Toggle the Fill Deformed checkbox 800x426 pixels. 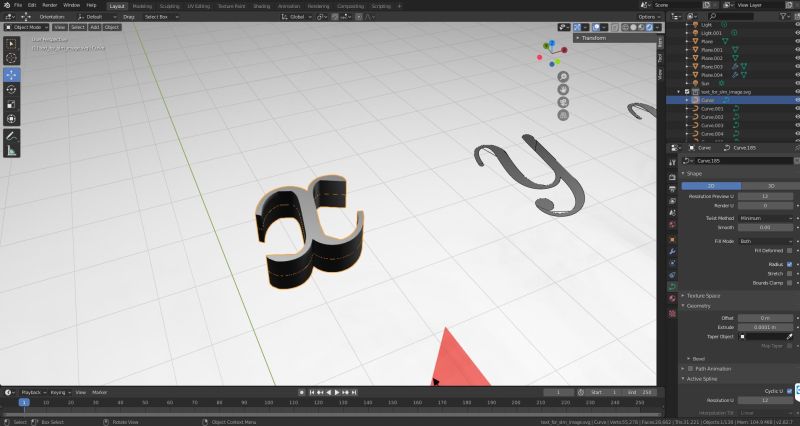coord(789,250)
